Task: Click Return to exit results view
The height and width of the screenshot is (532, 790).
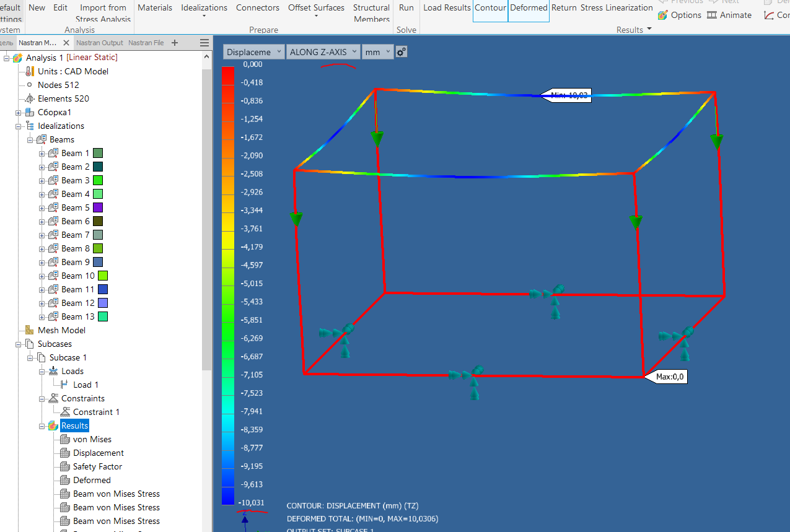Action: (x=564, y=7)
